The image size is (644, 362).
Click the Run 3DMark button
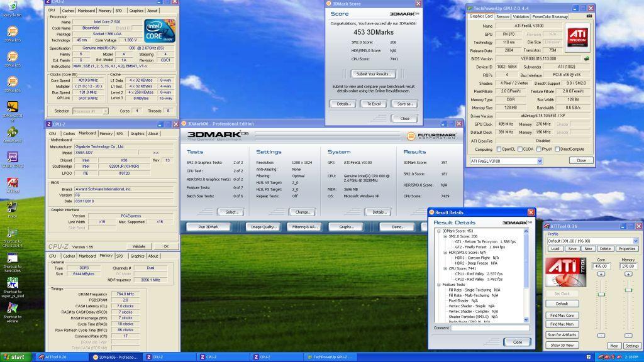point(208,226)
